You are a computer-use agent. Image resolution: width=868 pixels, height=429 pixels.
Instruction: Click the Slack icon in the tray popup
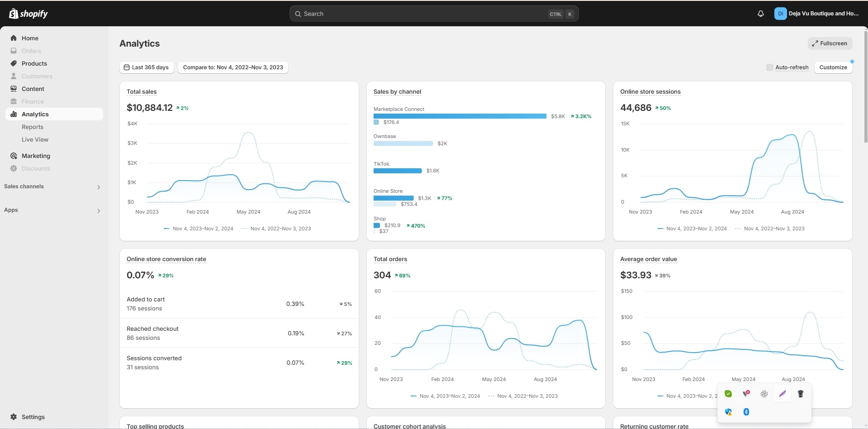[764, 394]
